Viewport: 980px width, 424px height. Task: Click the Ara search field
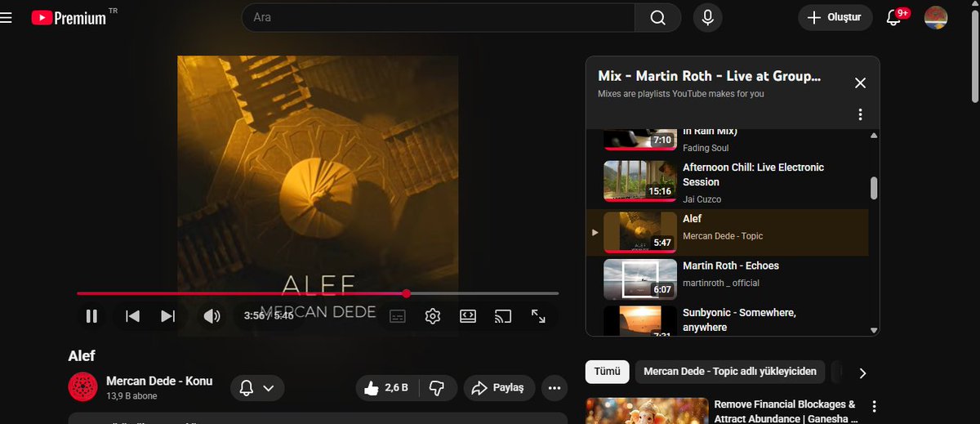click(x=439, y=17)
